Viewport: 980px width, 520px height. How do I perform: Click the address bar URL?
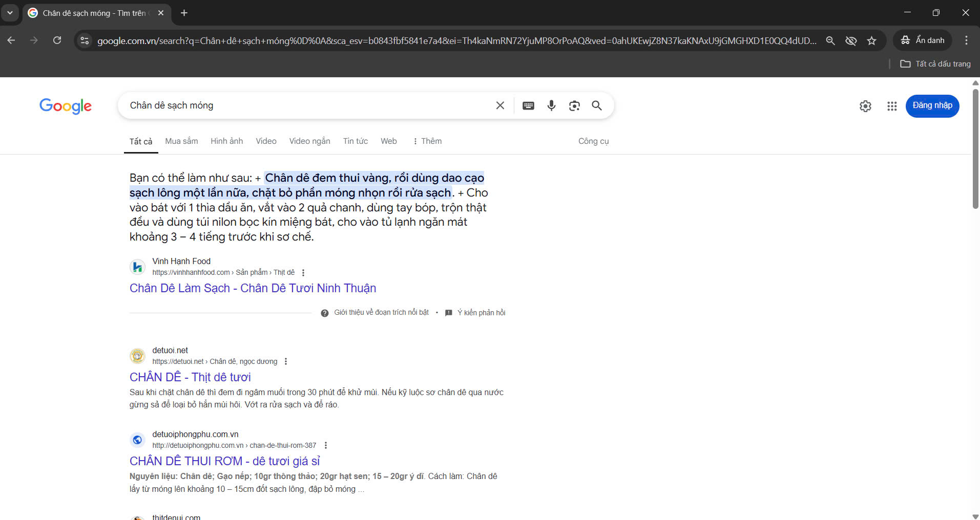[457, 40]
